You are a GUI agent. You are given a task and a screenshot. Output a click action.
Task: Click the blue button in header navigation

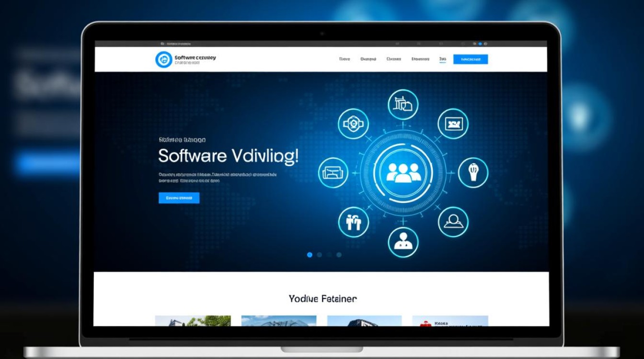click(470, 59)
